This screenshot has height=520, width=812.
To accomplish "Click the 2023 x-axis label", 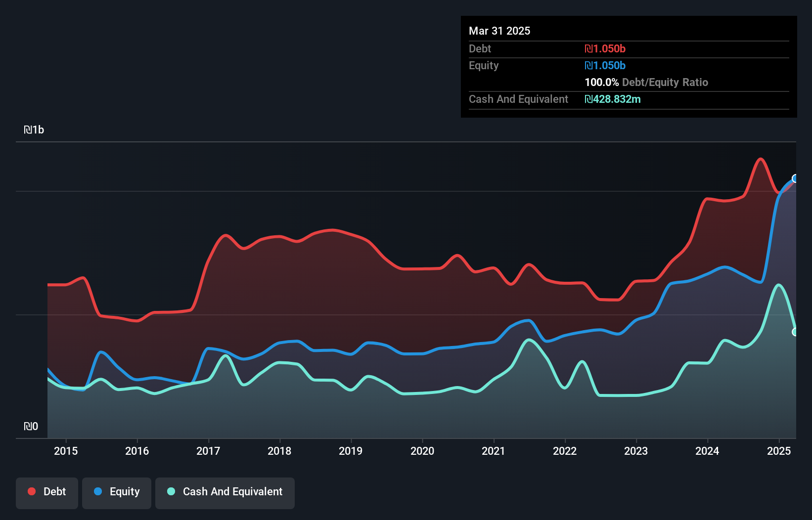I will pyautogui.click(x=636, y=451).
